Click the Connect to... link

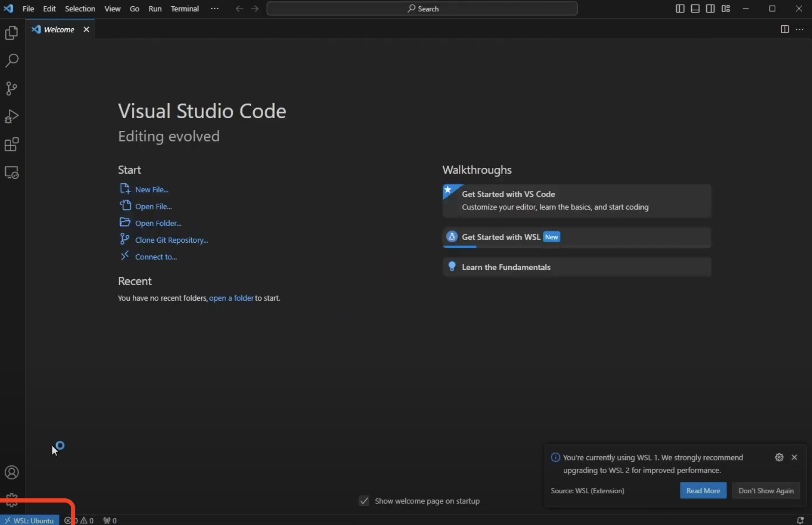[156, 257]
